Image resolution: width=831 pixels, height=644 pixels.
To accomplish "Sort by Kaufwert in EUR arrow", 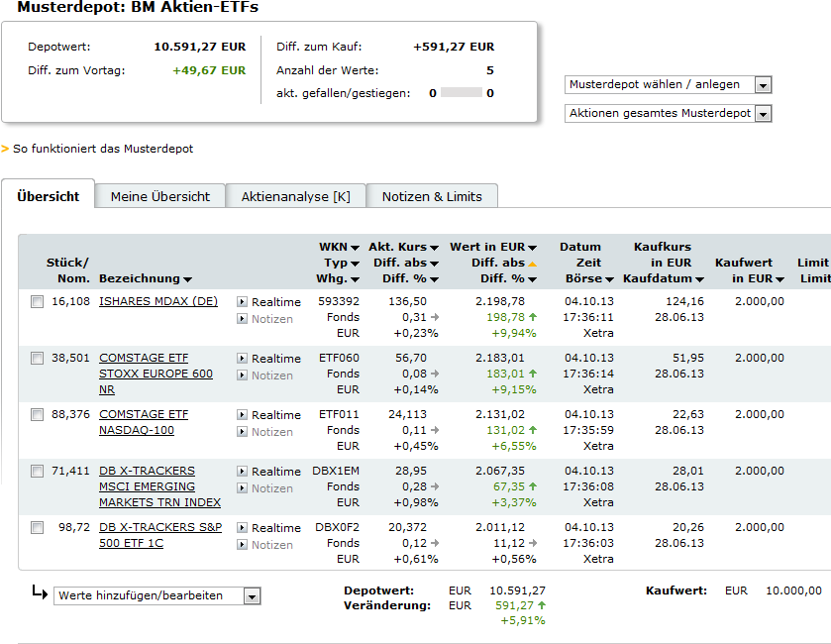I will click(x=779, y=279).
